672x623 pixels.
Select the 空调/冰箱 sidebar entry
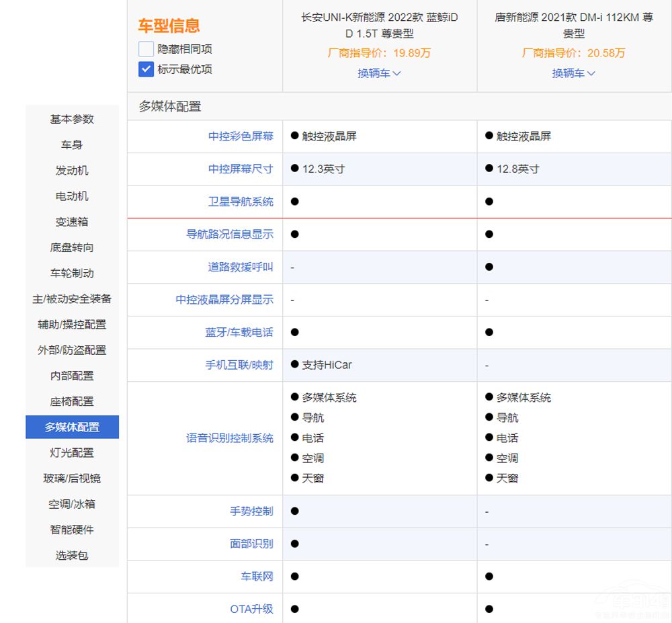click(x=72, y=504)
